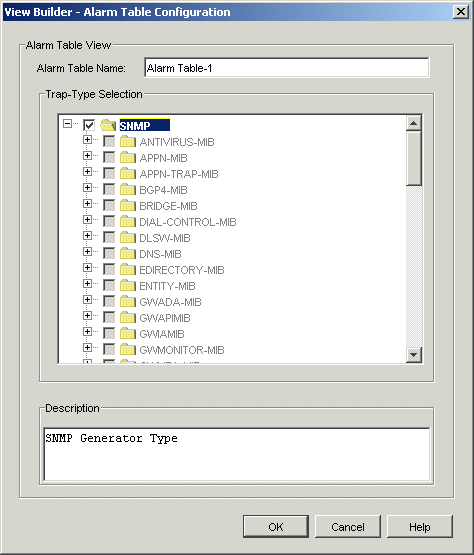The image size is (474, 555).
Task: Click the tree scrollbar up arrow
Action: [413, 123]
